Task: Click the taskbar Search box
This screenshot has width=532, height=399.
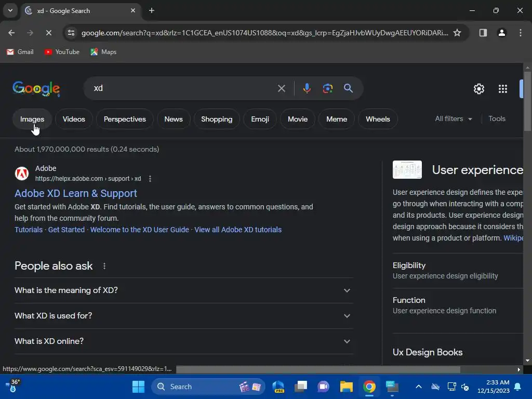Action: click(x=208, y=387)
